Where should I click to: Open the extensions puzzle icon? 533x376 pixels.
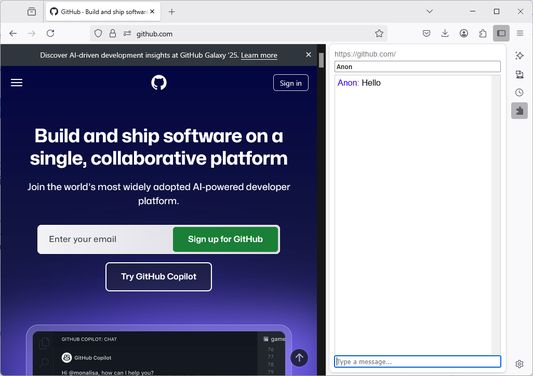point(482,33)
